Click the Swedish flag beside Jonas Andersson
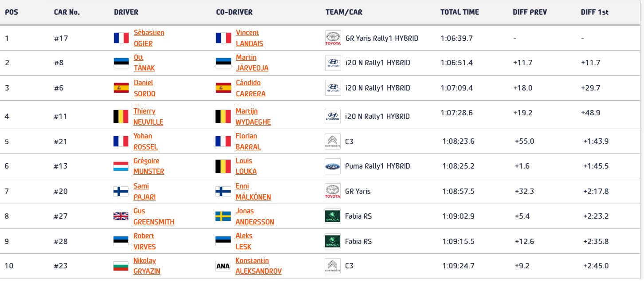644x283 pixels. [223, 216]
